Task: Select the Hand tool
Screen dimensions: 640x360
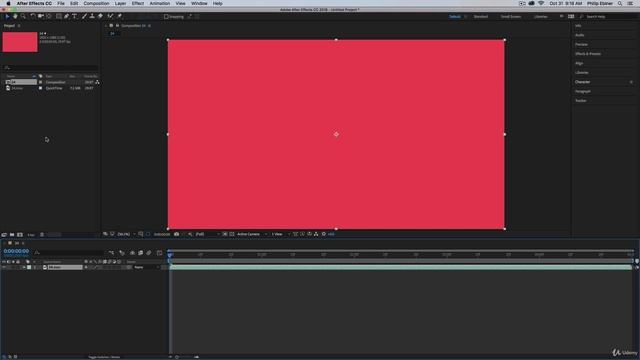Action: pyautogui.click(x=15, y=16)
